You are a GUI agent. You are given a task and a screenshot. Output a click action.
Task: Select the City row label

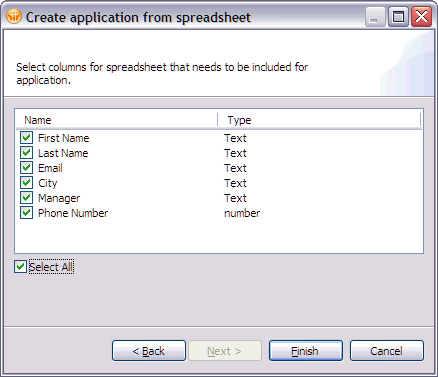click(47, 183)
